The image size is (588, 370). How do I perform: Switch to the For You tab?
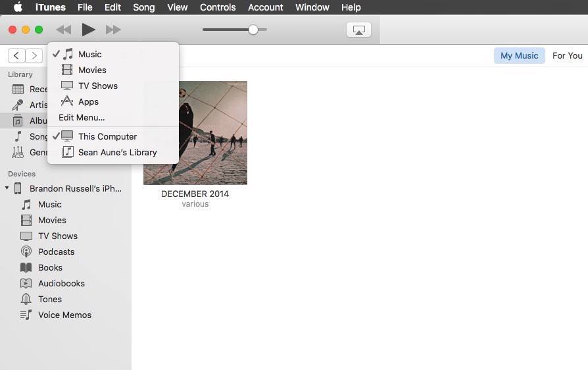(x=567, y=55)
